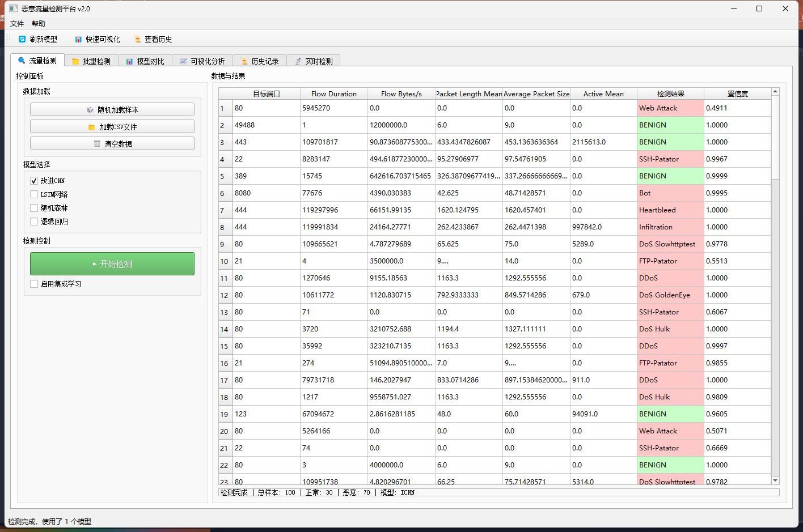This screenshot has height=532, width=803.
Task: Start detection with the green 开始检测 button
Action: click(112, 264)
